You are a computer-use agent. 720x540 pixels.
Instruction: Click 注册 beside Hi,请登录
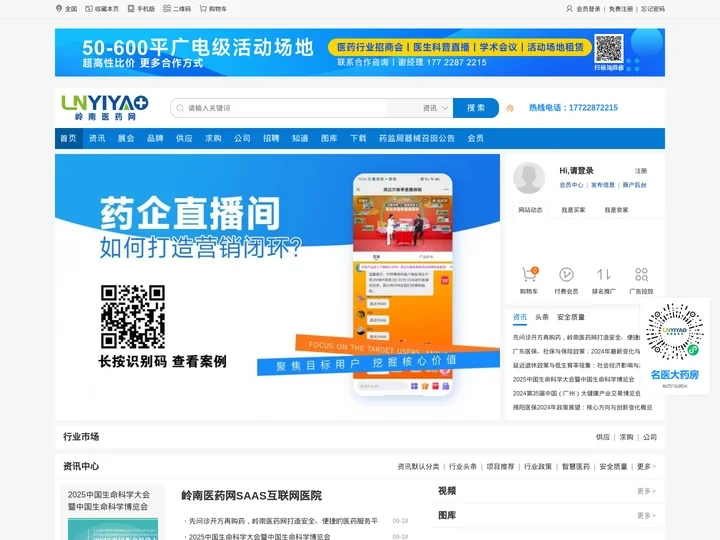click(x=641, y=171)
